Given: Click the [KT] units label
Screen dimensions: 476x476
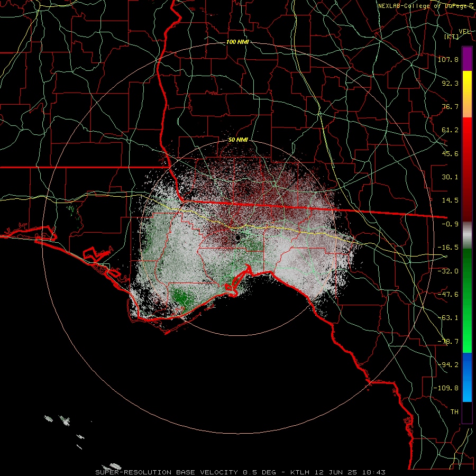Looking at the screenshot, I should coord(452,36).
